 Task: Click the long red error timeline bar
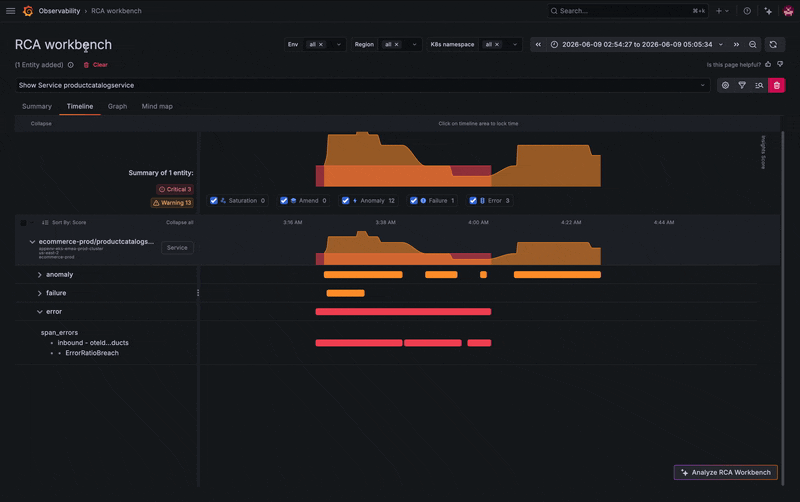point(403,312)
